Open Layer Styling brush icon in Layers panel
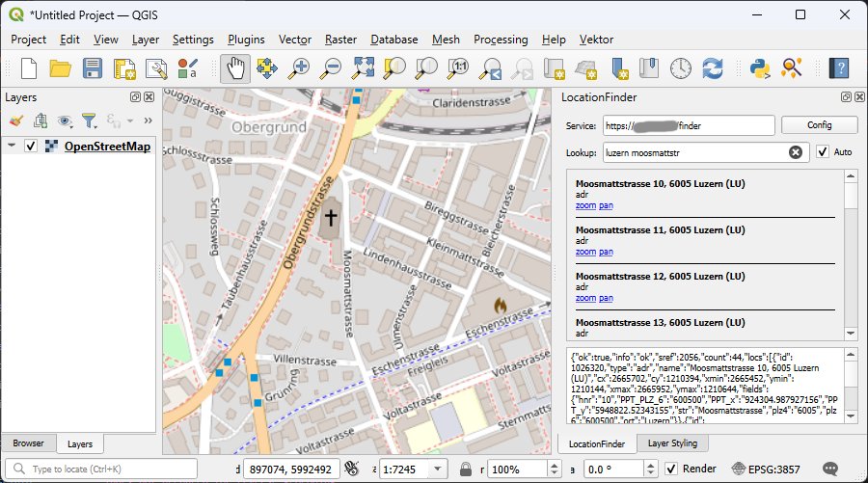Screen dimensions: 868x483 (16, 121)
